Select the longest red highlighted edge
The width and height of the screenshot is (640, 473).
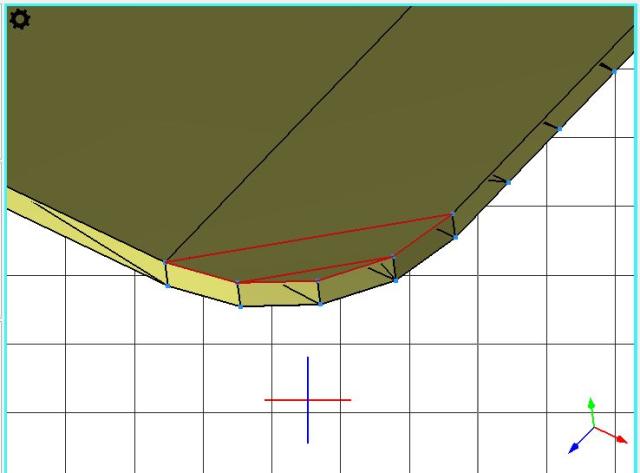(x=310, y=238)
